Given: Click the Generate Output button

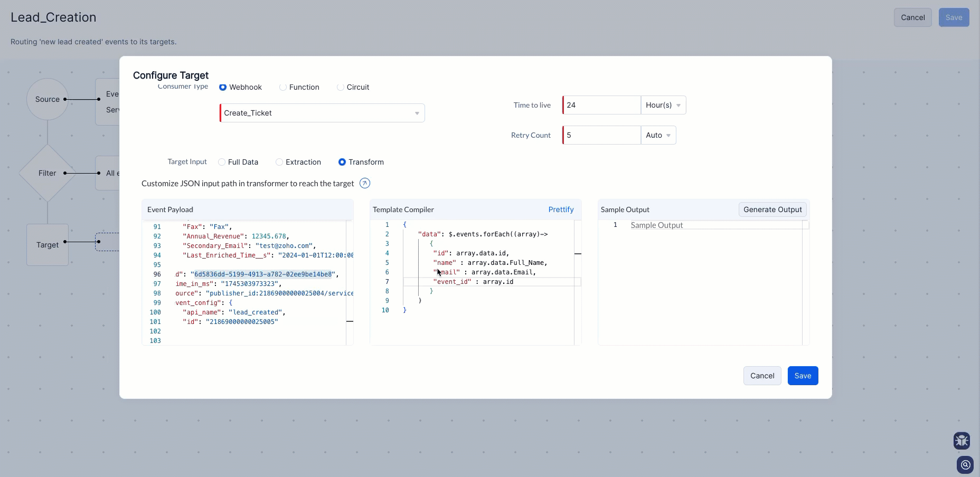Looking at the screenshot, I should coord(772,210).
